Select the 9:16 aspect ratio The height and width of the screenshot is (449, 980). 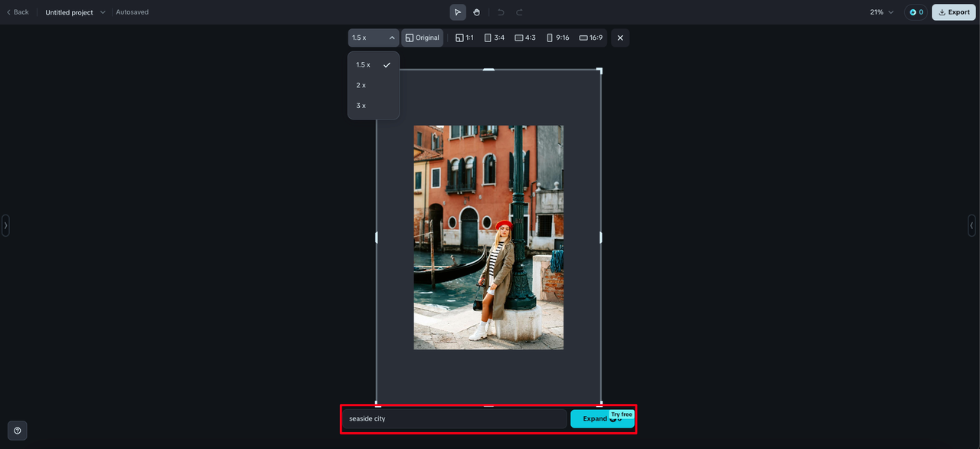(x=557, y=38)
